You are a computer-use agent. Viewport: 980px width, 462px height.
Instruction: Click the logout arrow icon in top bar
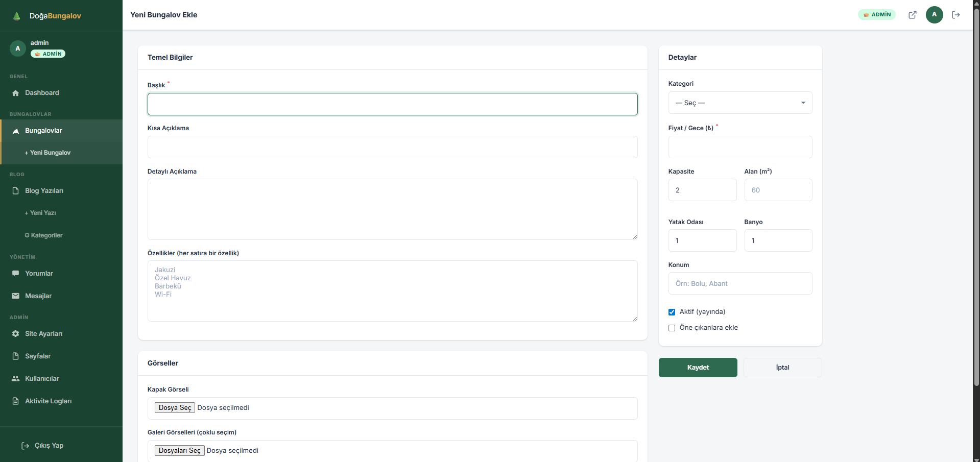(x=956, y=15)
